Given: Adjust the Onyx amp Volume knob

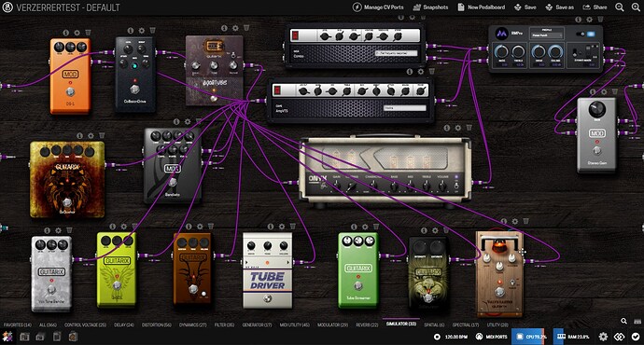Looking at the screenshot, I should [442, 186].
